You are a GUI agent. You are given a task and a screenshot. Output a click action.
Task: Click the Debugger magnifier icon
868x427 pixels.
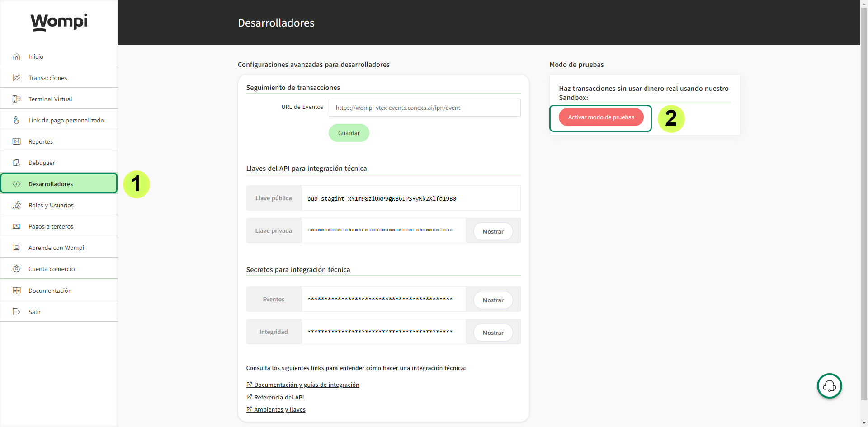tap(17, 163)
